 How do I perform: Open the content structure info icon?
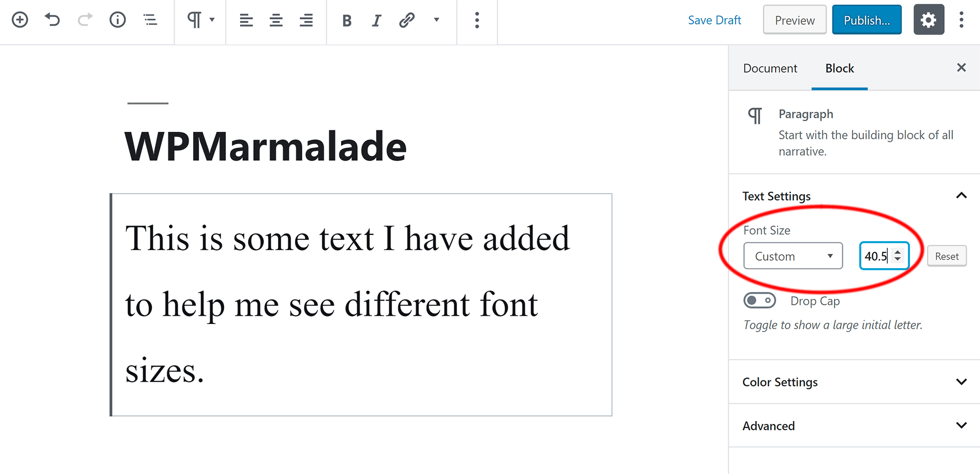click(118, 20)
